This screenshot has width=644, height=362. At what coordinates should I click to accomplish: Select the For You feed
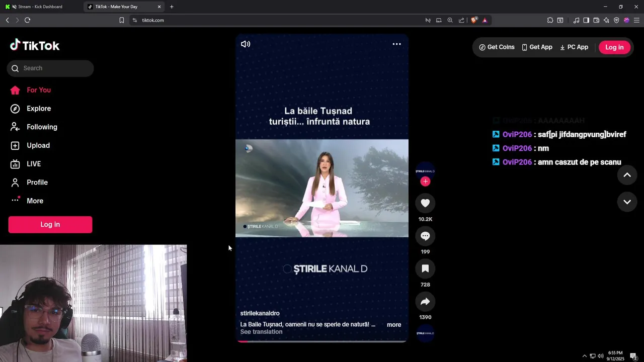coord(31,90)
